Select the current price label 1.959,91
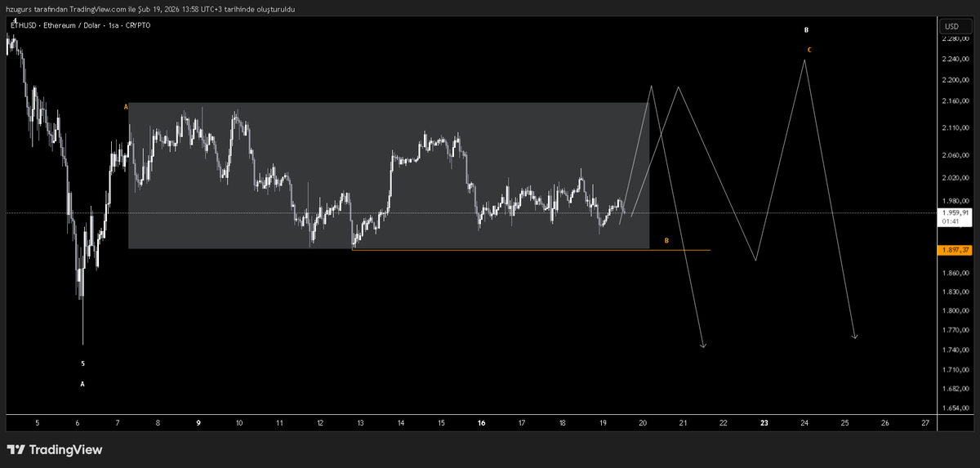 tap(956, 212)
